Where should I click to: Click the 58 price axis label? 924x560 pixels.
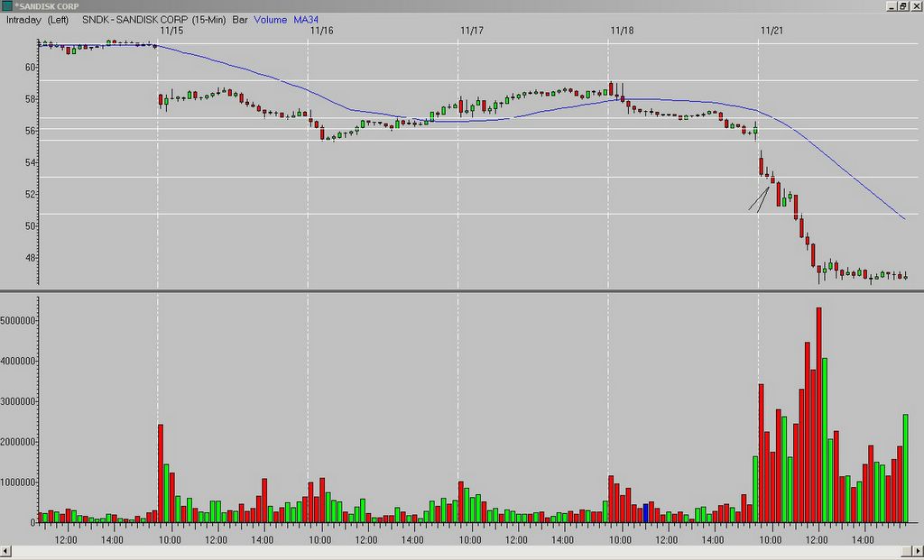(31, 99)
